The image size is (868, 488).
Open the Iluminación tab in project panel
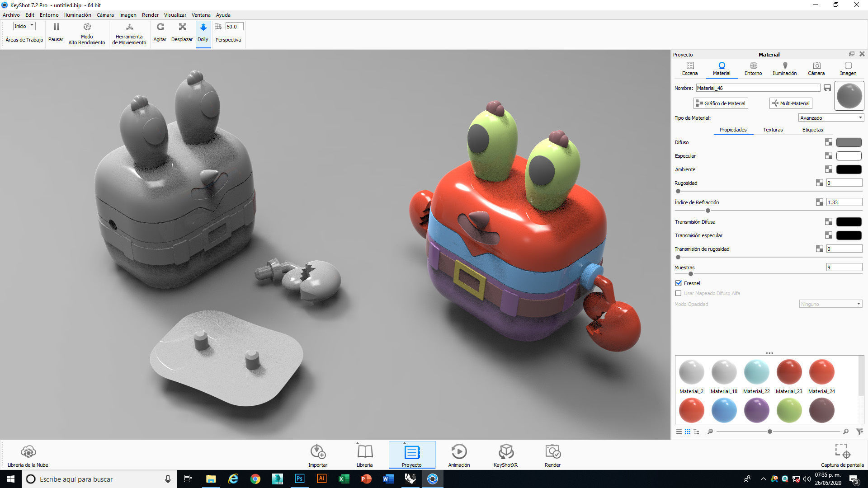pyautogui.click(x=785, y=69)
